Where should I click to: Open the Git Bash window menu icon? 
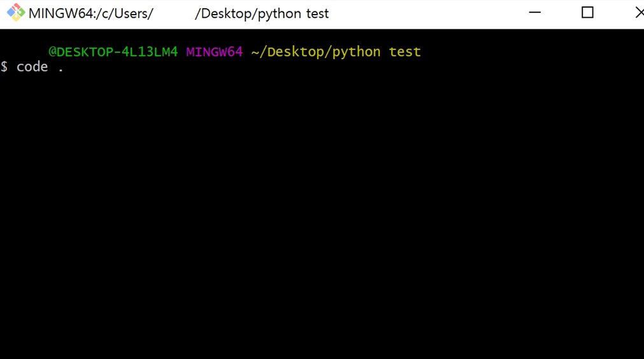[x=16, y=13]
